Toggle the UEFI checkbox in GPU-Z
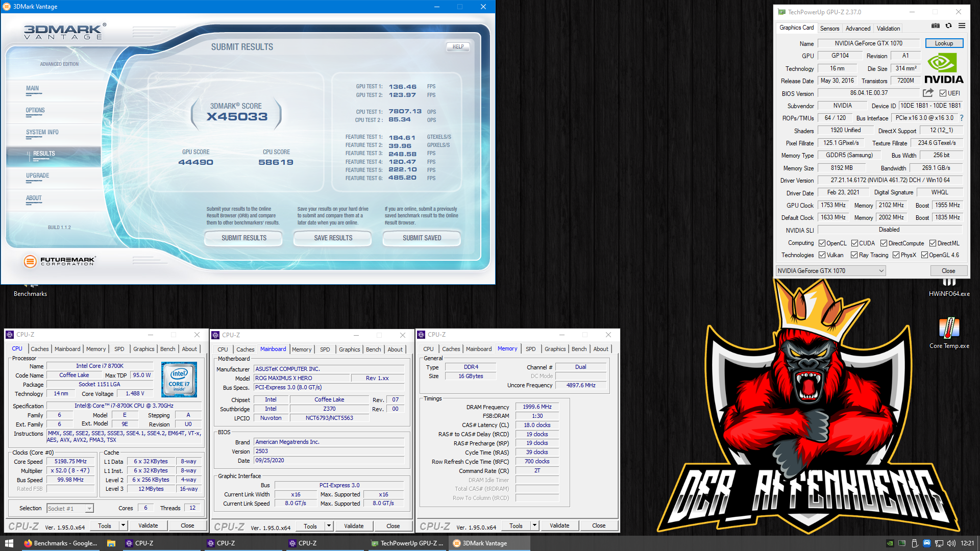This screenshot has height=551, width=980. click(x=943, y=93)
